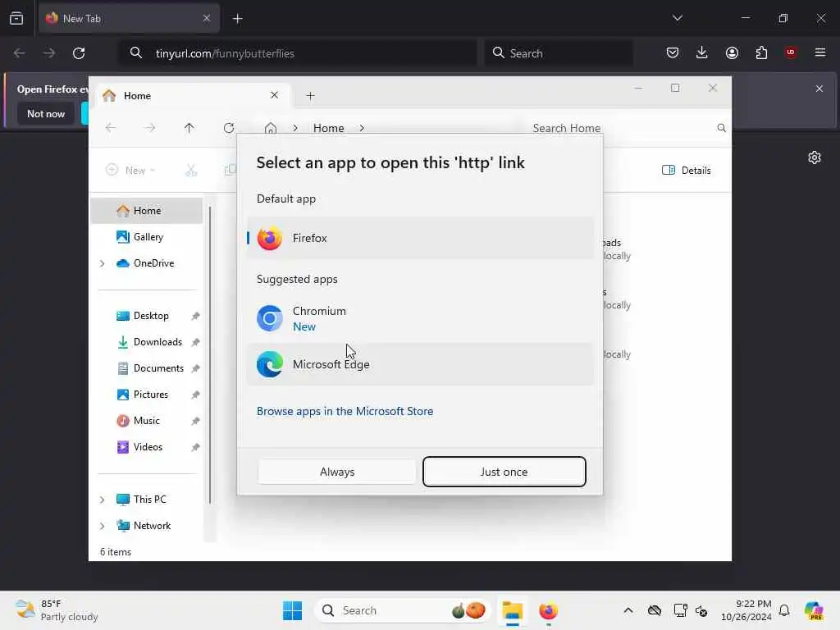Select Home in the navigation pane

[x=147, y=211]
